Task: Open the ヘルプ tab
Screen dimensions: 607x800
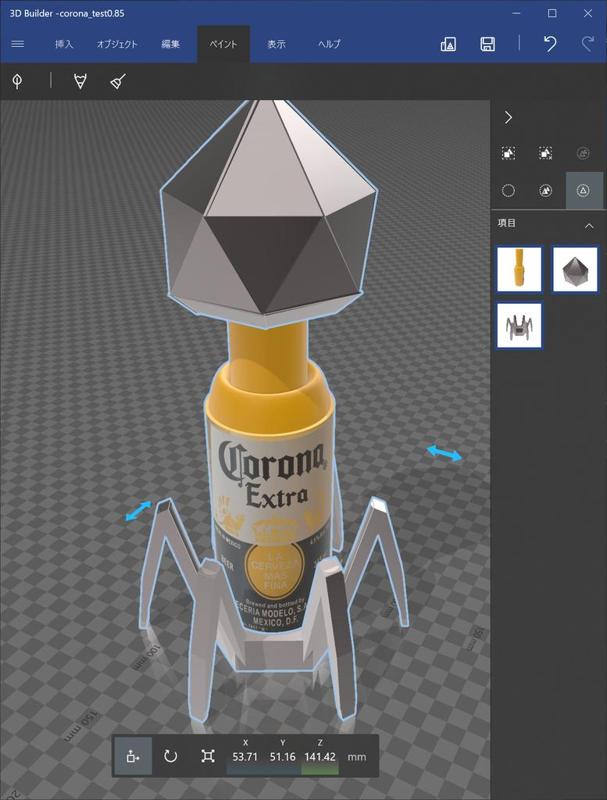Action: pos(329,44)
